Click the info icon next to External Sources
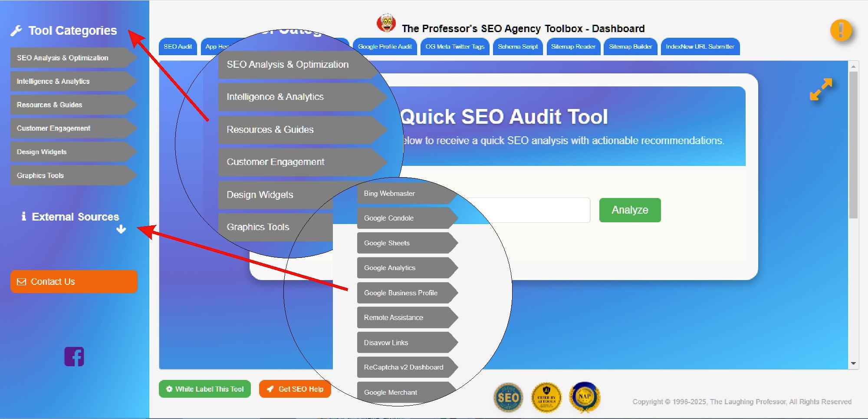This screenshot has width=868, height=419. (23, 216)
